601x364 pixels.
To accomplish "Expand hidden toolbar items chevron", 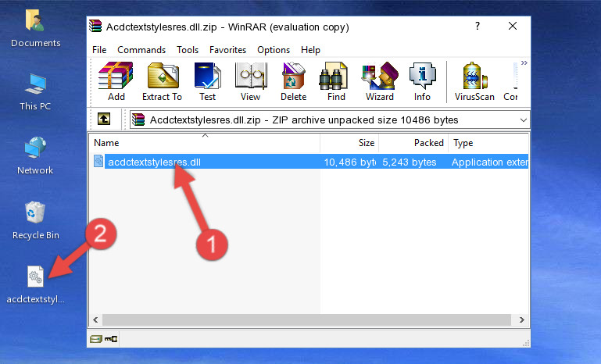I will [524, 62].
